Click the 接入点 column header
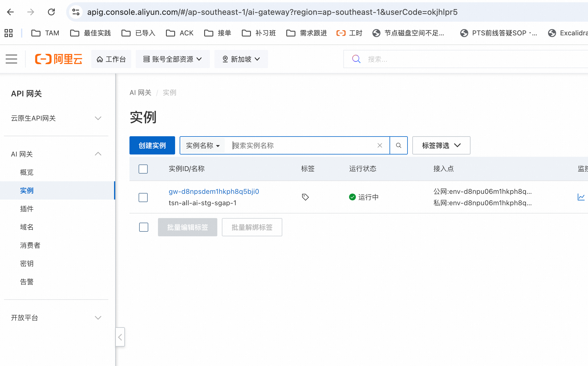The width and height of the screenshot is (588, 366). pos(443,169)
